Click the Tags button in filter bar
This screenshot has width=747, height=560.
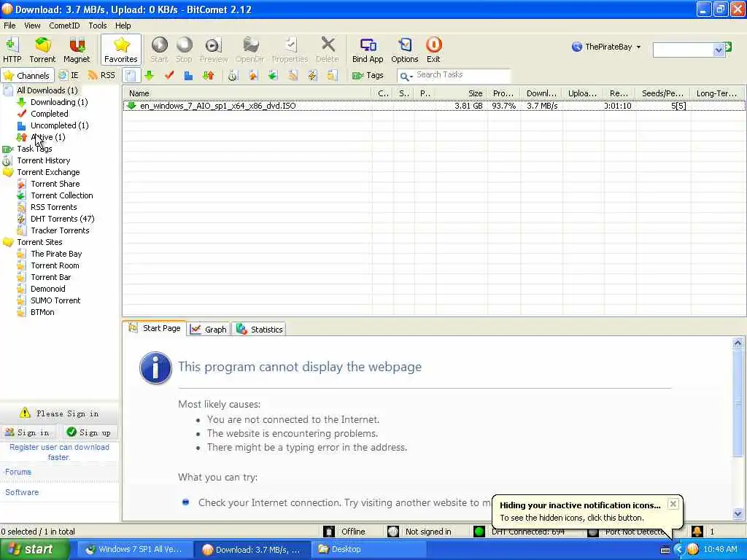coord(368,75)
